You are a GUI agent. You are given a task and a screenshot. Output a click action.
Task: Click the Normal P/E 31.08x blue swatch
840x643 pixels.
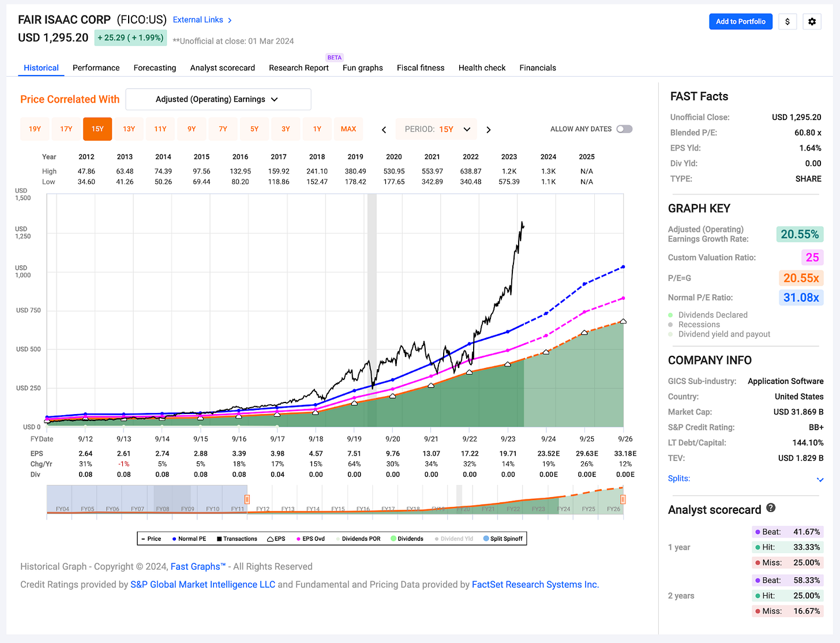801,298
